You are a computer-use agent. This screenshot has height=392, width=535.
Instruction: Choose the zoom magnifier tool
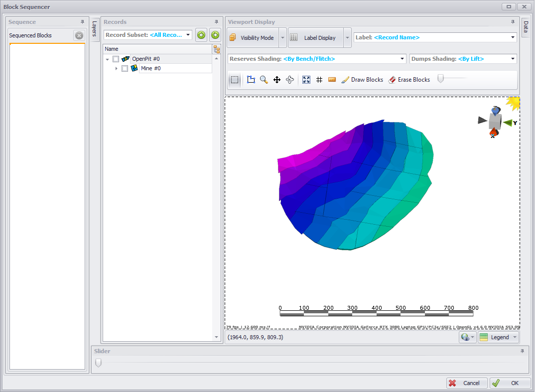pos(264,80)
